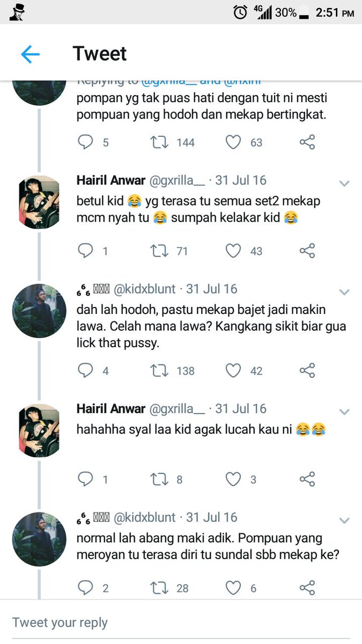Open @gxrilla__ handle on 'betul kid' tweet
The width and height of the screenshot is (362, 644).
pyautogui.click(x=176, y=181)
